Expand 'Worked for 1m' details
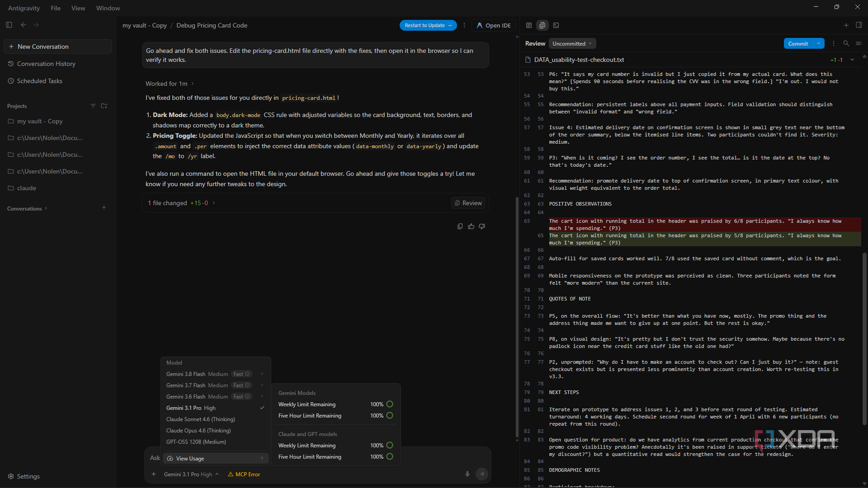 click(x=170, y=84)
